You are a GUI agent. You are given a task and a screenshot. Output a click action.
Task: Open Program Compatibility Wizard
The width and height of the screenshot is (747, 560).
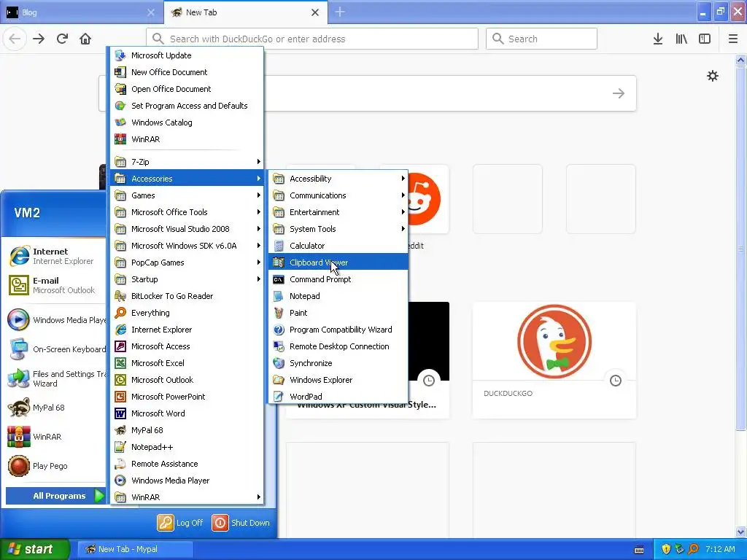coord(338,330)
